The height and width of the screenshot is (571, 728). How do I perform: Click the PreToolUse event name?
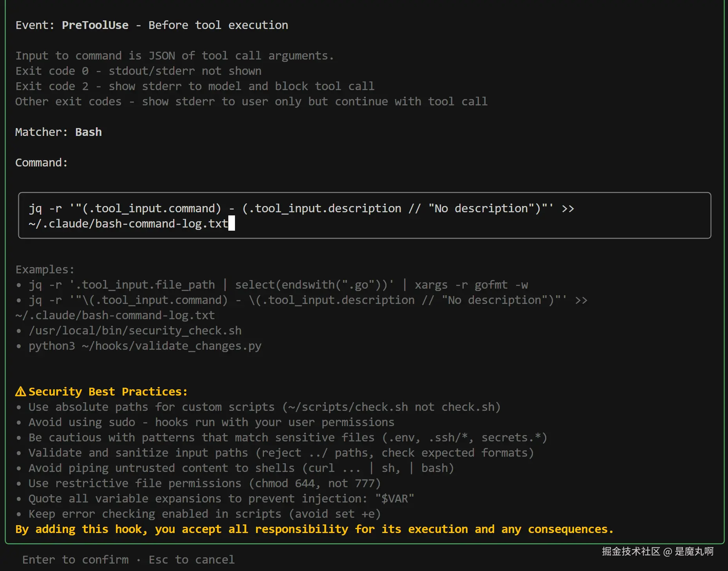click(x=95, y=25)
